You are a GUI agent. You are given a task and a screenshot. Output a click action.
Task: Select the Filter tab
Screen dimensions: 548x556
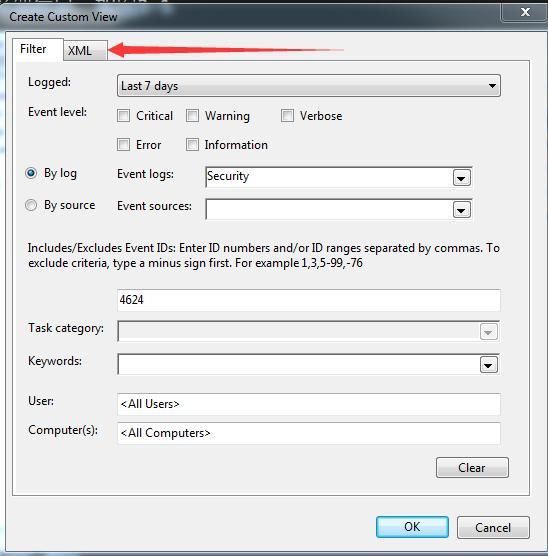(x=38, y=49)
